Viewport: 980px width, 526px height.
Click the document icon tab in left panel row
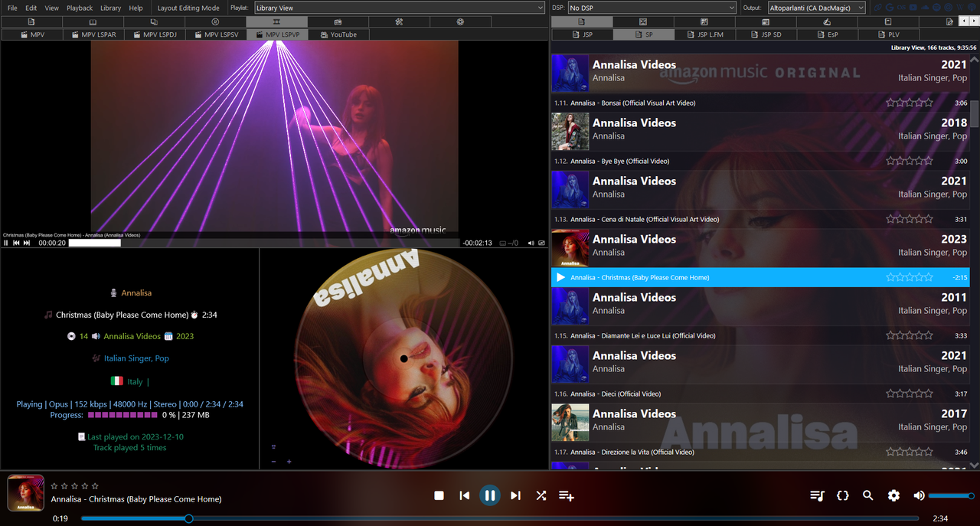31,21
